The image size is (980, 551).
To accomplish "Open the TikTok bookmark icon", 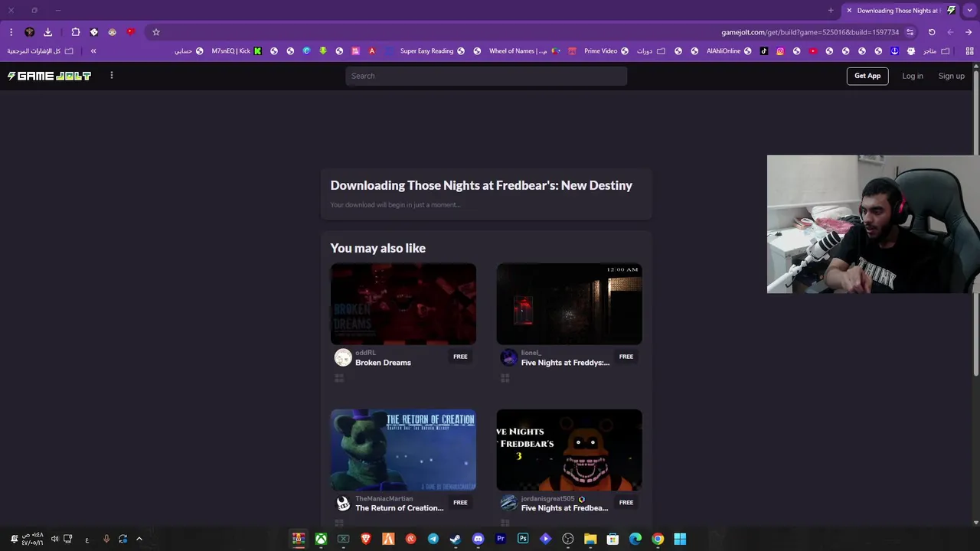I will tap(763, 51).
